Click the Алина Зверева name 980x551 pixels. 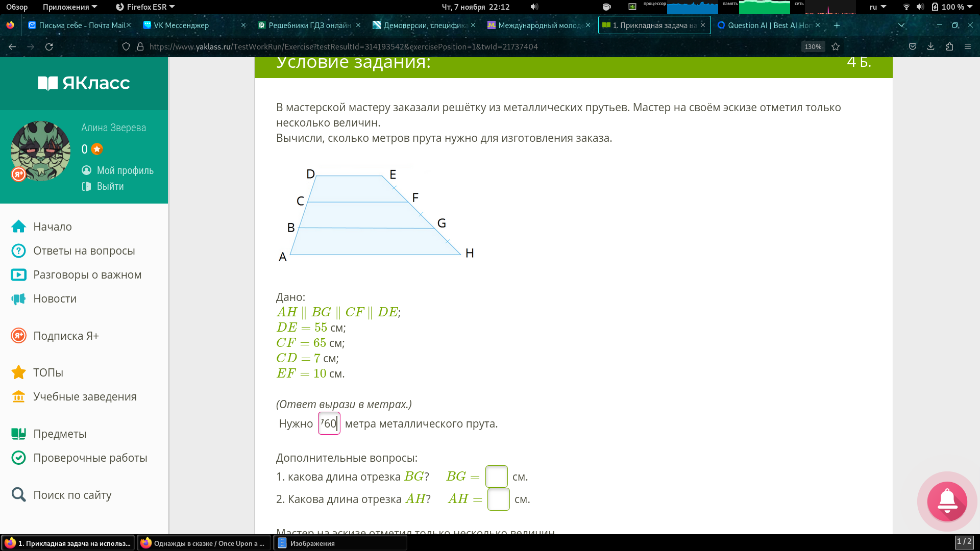coord(113,128)
